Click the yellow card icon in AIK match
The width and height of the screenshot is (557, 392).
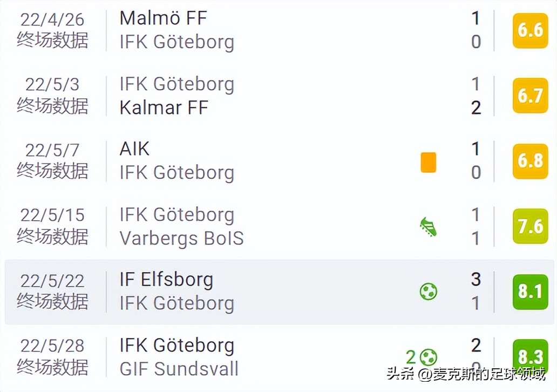click(428, 163)
